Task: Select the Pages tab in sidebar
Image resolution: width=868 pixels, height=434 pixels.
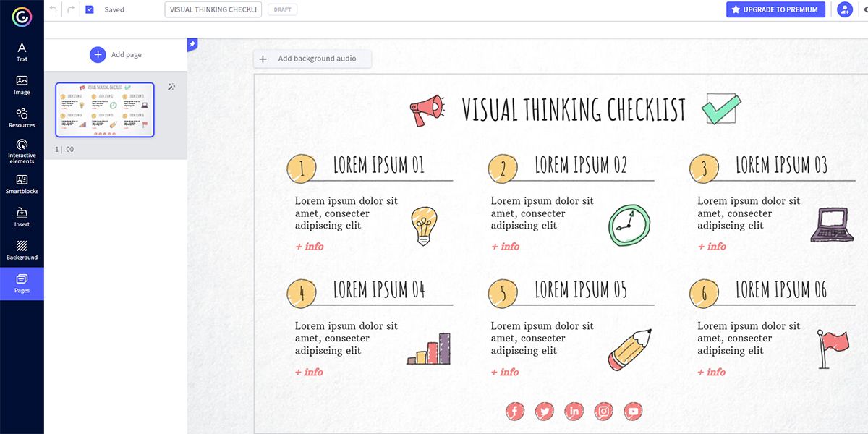Action: coord(22,284)
